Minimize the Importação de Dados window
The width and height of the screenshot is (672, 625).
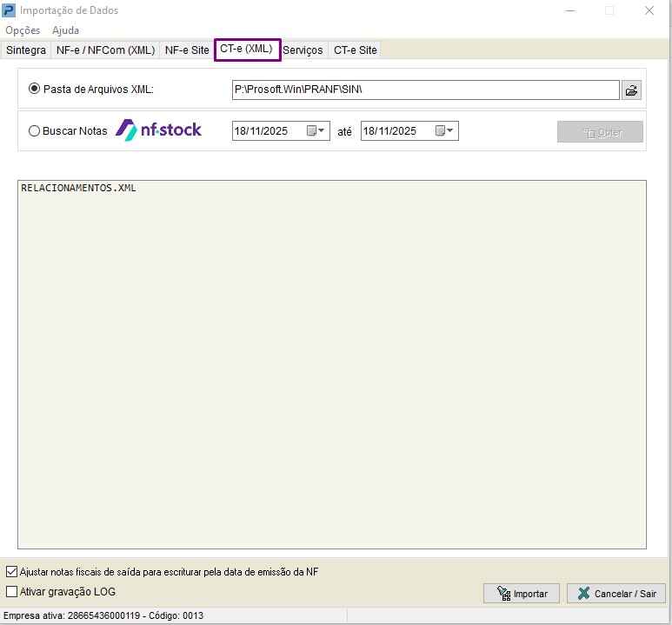(x=570, y=10)
